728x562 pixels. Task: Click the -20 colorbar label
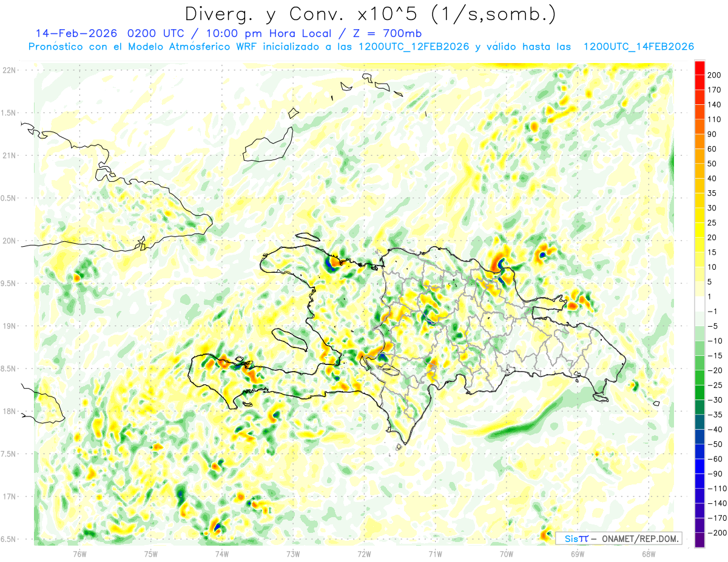click(x=715, y=370)
